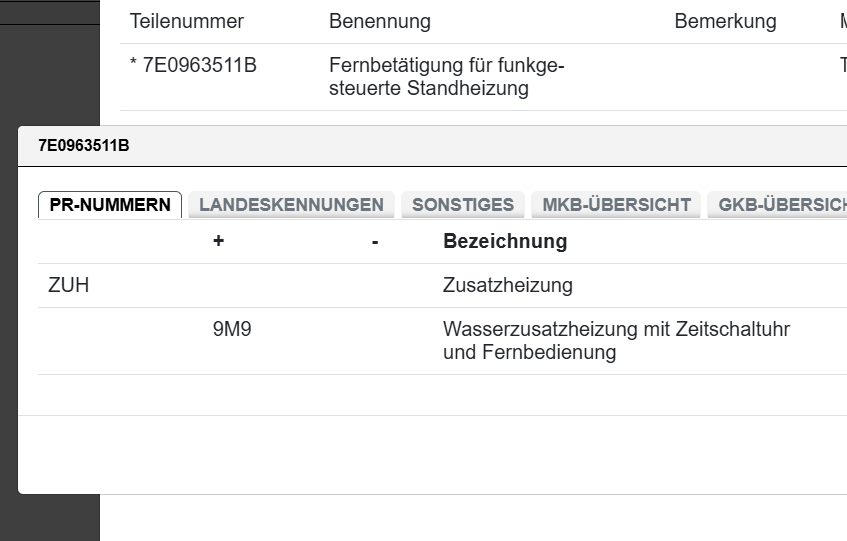The width and height of the screenshot is (847, 541).
Task: Click the dark sidebar panel on the left
Action: pyautogui.click(x=50, y=80)
